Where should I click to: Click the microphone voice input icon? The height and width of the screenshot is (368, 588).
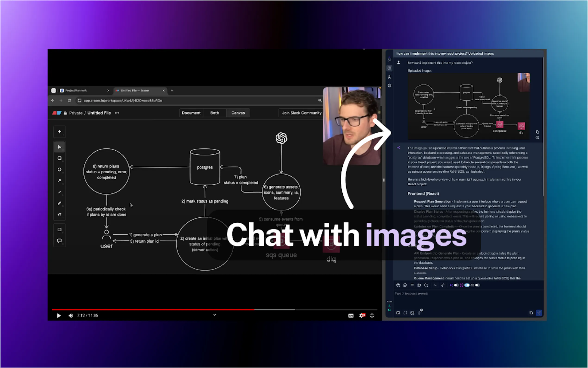[x=419, y=313]
